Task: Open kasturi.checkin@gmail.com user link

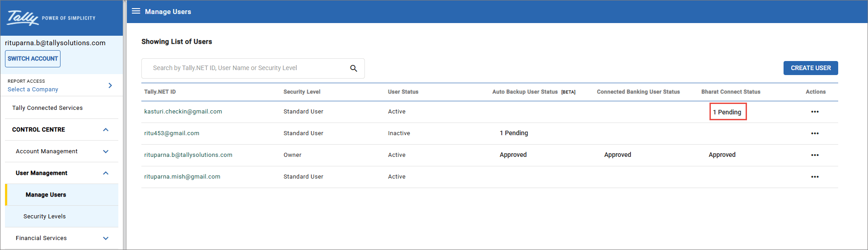Action: (x=183, y=112)
